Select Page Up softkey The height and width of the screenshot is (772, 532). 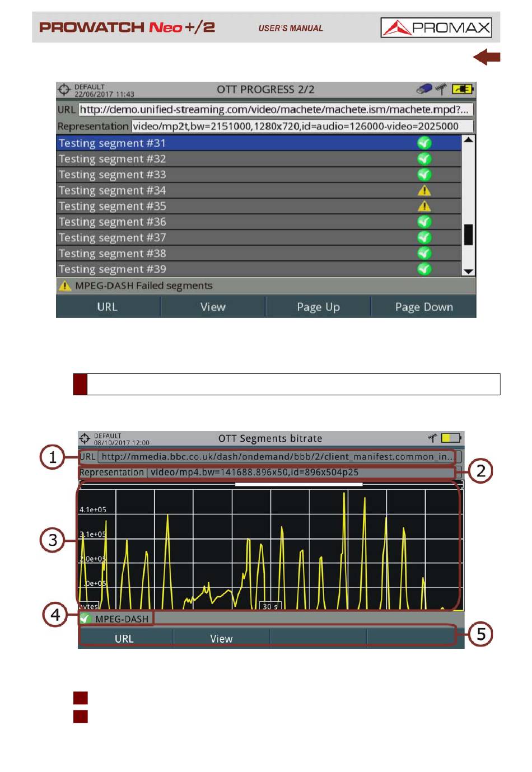click(x=318, y=307)
